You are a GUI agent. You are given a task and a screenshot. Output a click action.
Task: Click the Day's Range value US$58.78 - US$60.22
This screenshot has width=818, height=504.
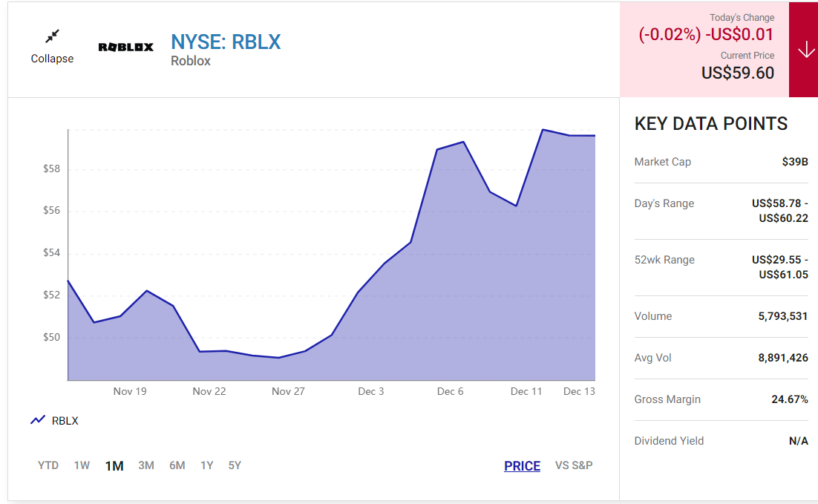coord(780,211)
